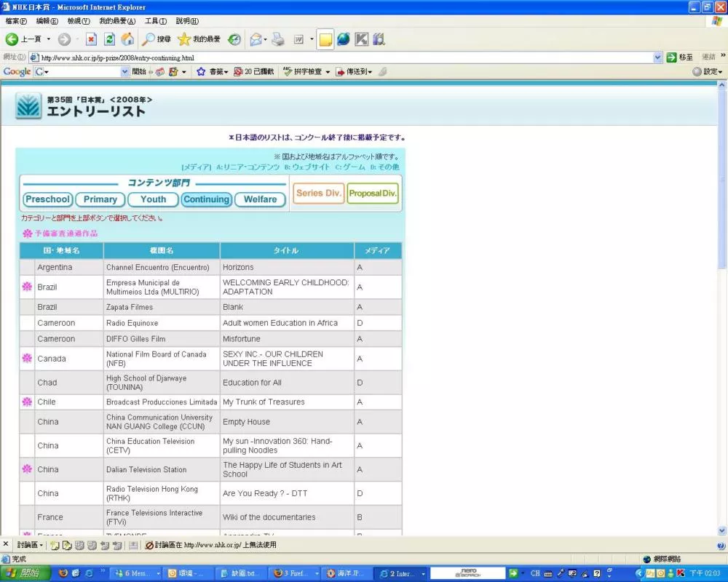Image resolution: width=728 pixels, height=582 pixels.
Task: Click the Google toolbar bookmarks star
Action: [x=201, y=71]
